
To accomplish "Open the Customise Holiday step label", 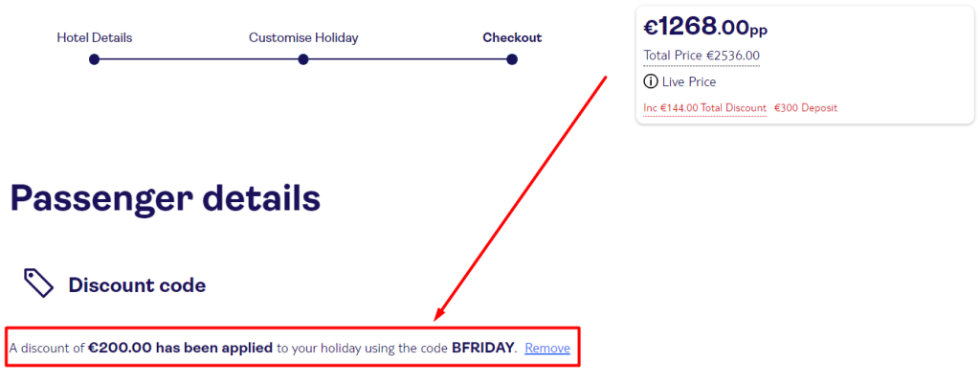I will 303,37.
